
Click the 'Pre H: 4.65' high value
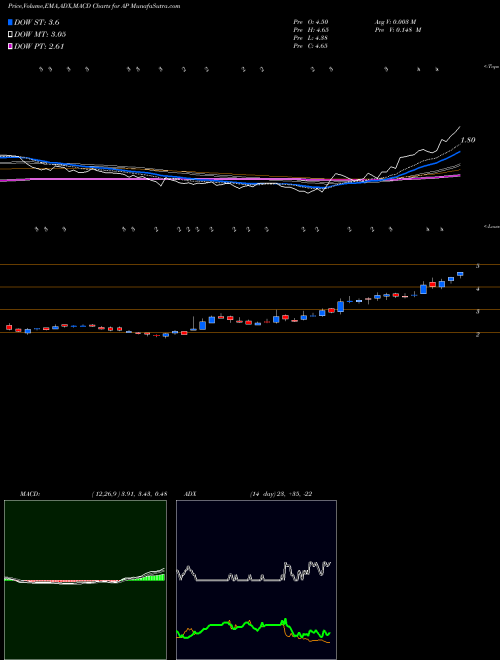pos(311,30)
